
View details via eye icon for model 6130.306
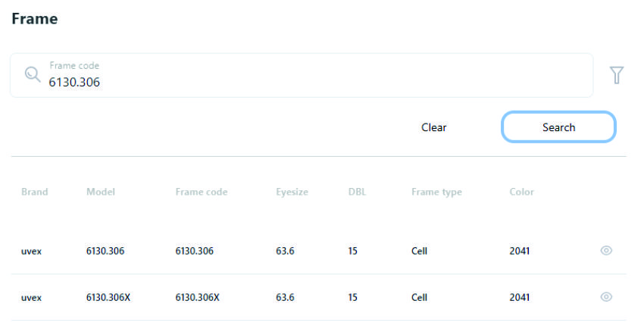pos(606,251)
